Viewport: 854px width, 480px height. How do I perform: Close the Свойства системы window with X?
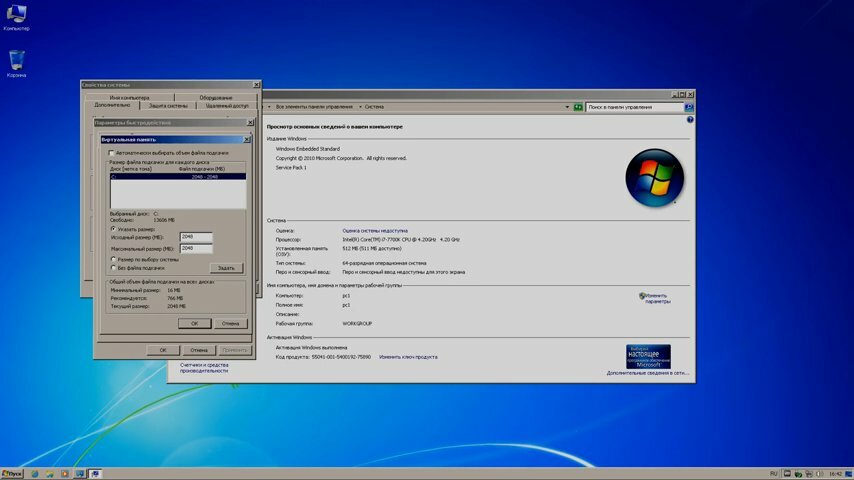[x=257, y=85]
